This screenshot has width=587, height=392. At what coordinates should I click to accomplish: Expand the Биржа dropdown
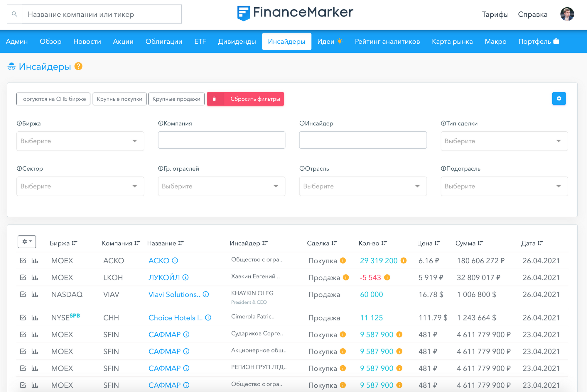pos(80,141)
